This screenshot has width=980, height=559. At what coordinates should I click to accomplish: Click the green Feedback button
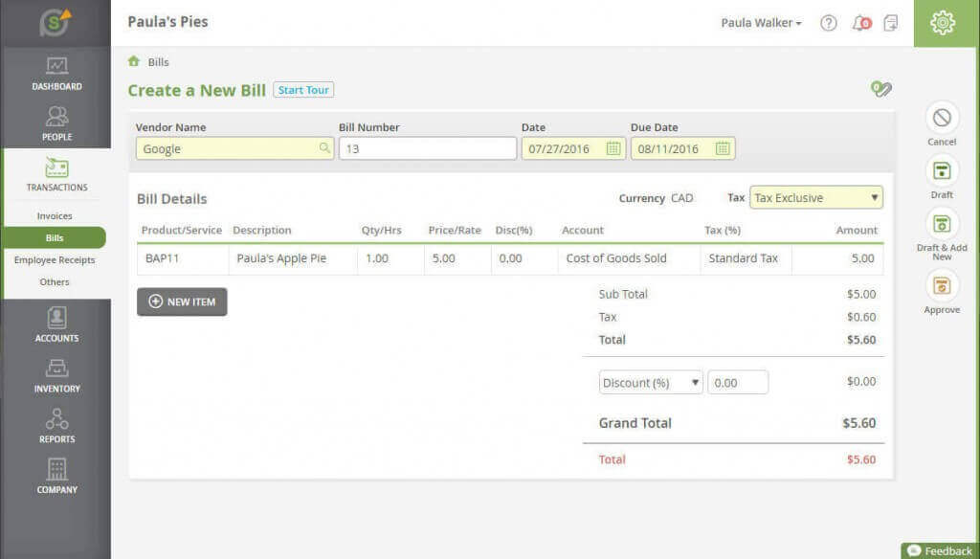[939, 550]
